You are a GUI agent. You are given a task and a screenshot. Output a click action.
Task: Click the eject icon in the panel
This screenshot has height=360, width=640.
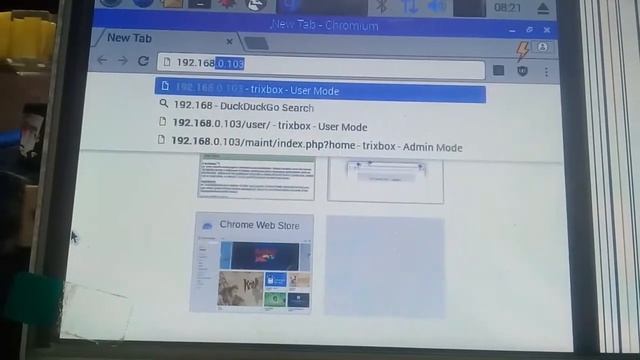(543, 8)
